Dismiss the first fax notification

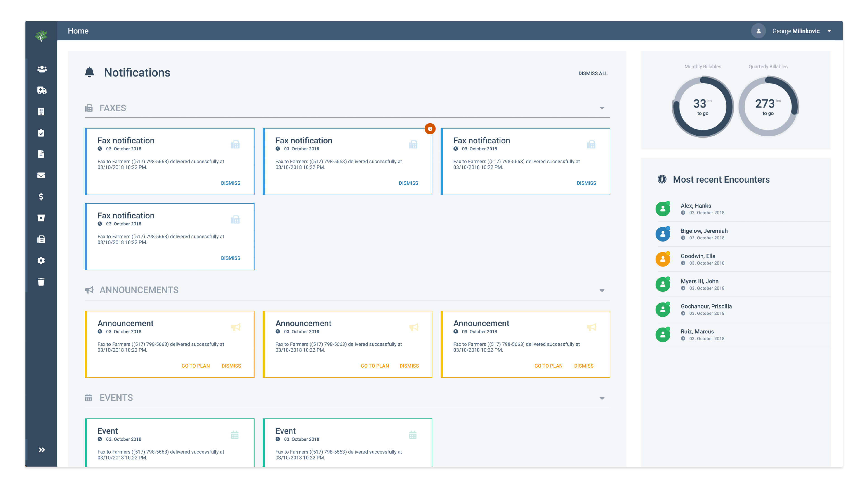(231, 183)
